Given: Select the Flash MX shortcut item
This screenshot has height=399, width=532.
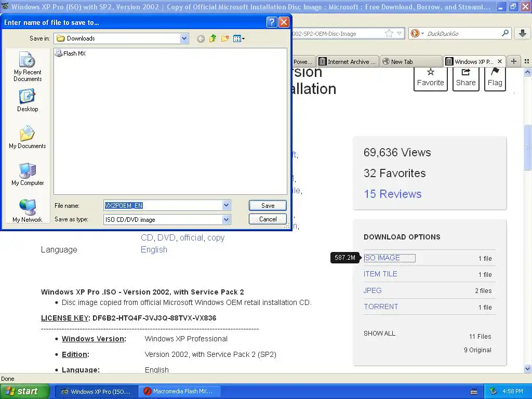Looking at the screenshot, I should [x=71, y=54].
